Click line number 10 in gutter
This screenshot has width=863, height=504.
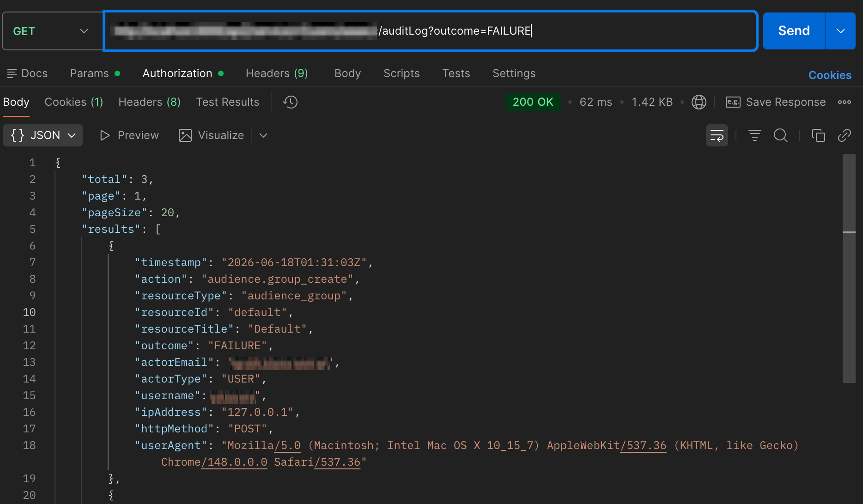coord(29,312)
